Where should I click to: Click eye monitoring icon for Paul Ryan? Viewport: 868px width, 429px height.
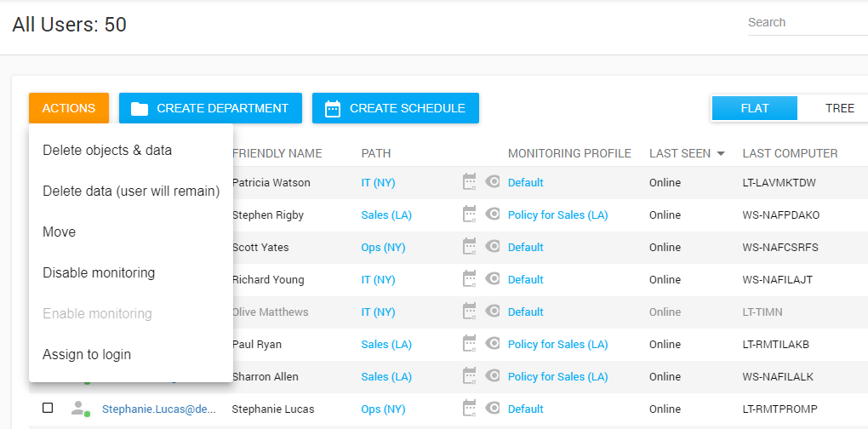coord(493,343)
